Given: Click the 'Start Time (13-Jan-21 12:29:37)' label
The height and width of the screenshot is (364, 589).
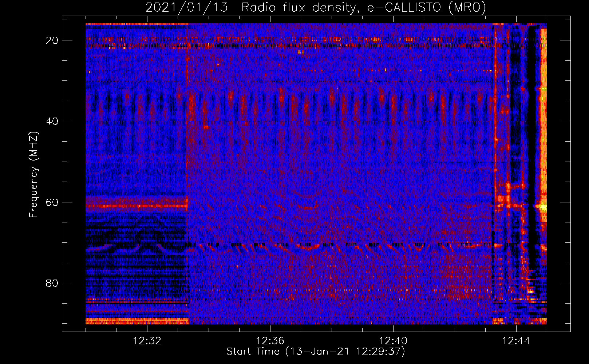Looking at the screenshot, I should tap(316, 352).
